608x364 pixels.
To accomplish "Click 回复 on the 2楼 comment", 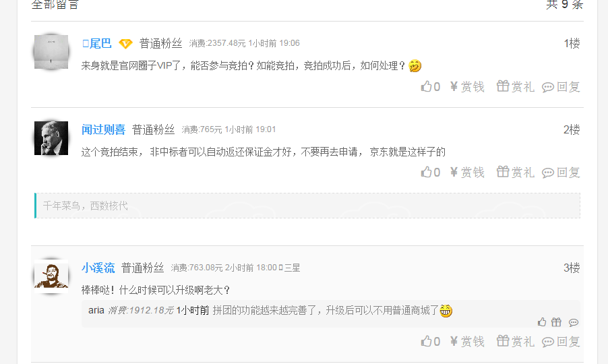I will (x=561, y=172).
